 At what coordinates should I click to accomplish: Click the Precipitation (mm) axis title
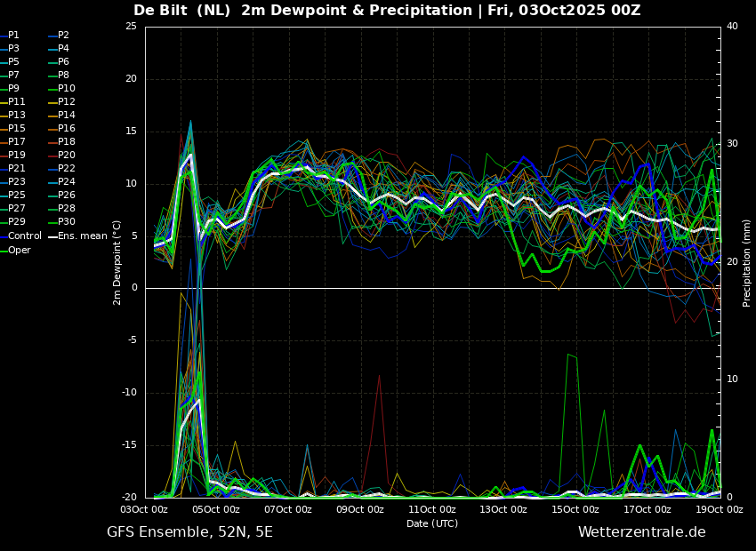746,262
